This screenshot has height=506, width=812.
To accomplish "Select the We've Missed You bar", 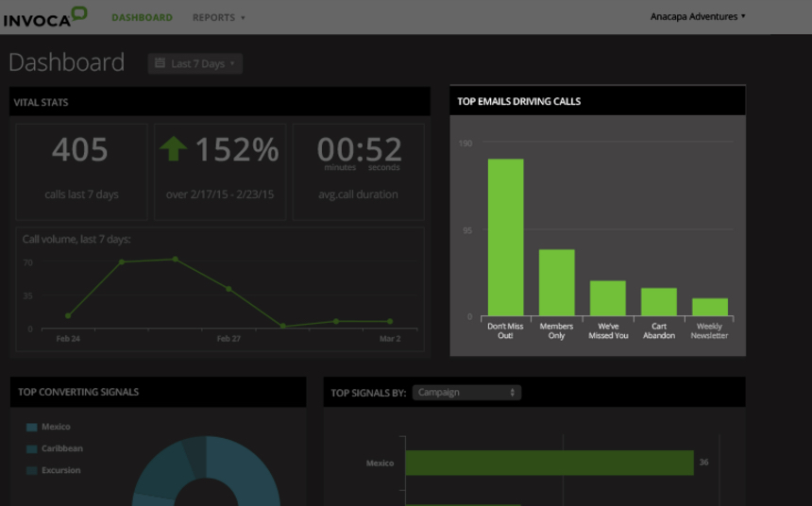I will [608, 297].
